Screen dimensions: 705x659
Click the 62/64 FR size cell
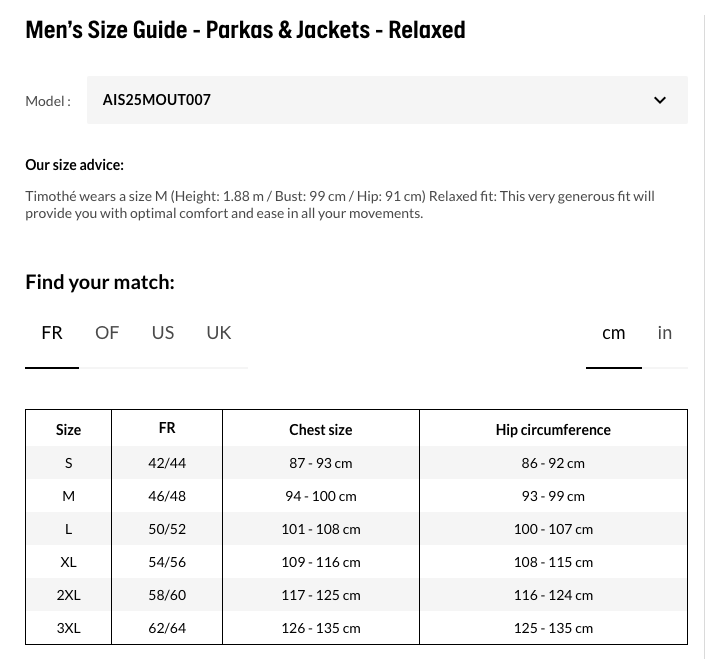coord(167,628)
